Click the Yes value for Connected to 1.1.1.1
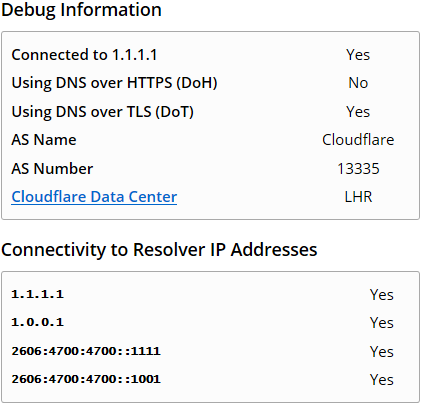Viewport: 422px width, 406px height. point(358,55)
